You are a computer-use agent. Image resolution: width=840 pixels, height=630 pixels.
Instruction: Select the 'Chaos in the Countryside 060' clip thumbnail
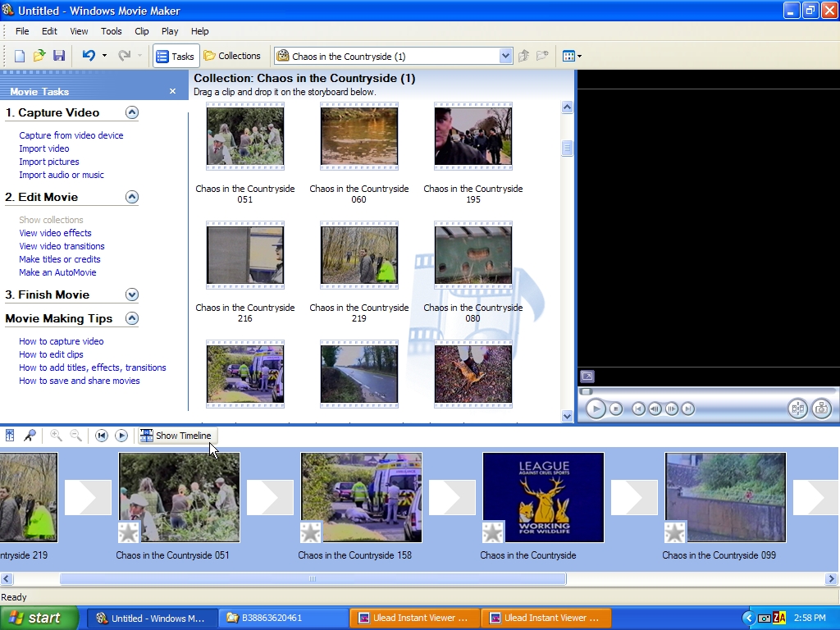click(358, 136)
